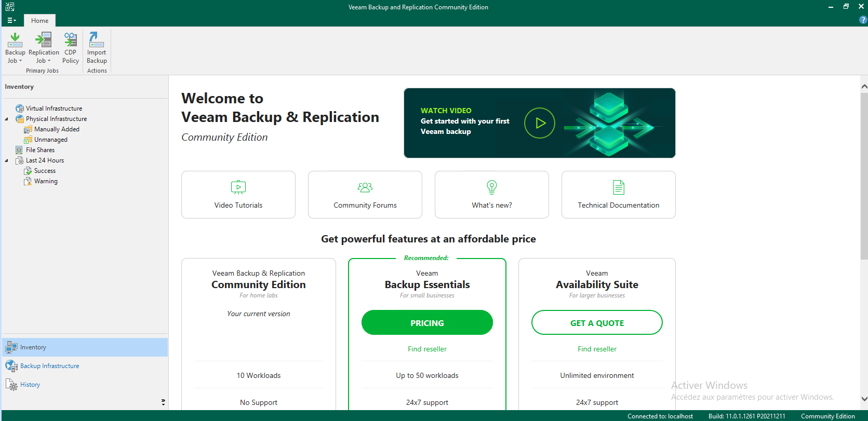Viewport: 868px width, 421px height.
Task: Click the green PRICING button
Action: 427,322
